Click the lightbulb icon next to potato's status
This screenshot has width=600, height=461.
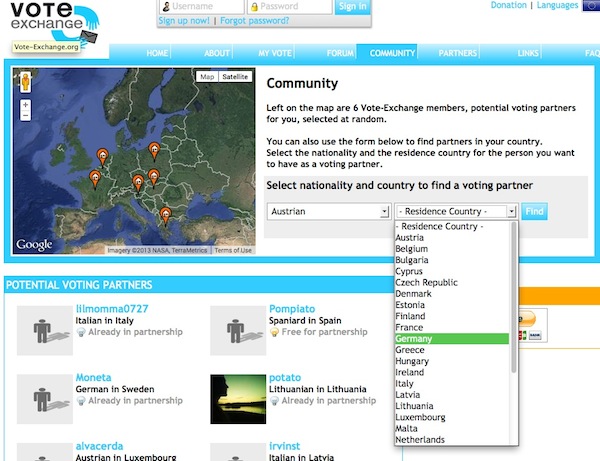(x=274, y=401)
